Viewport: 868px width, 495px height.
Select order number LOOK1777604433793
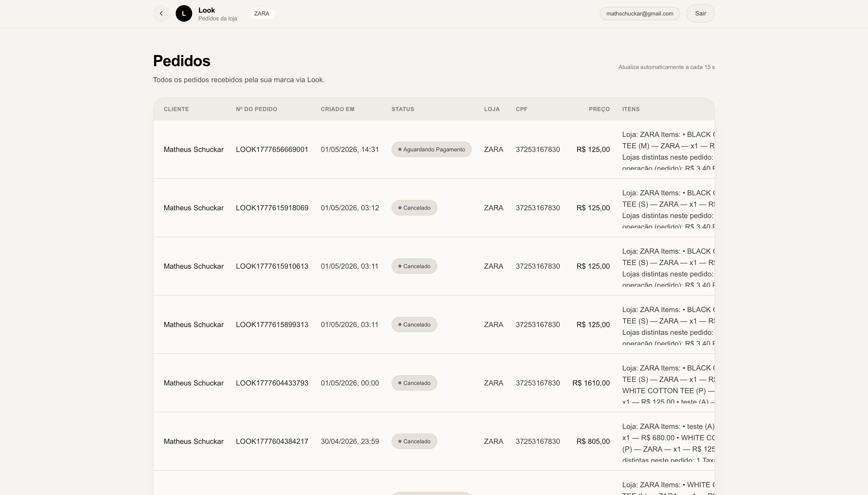[x=272, y=383]
